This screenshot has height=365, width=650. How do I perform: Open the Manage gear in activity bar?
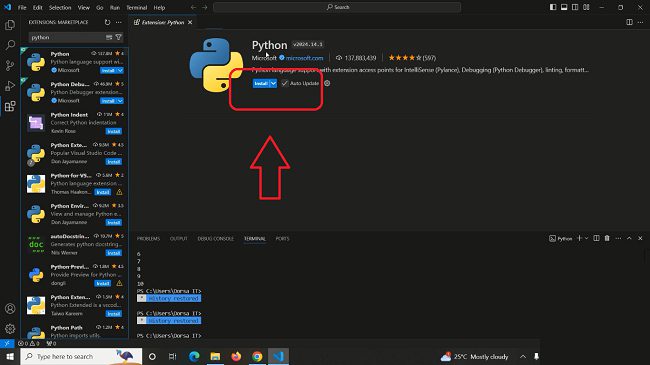10,329
